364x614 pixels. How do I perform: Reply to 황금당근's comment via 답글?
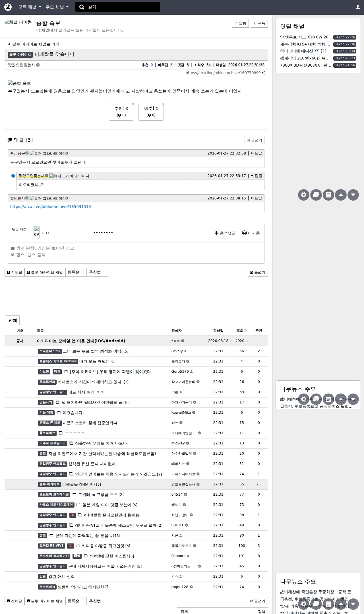[257, 153]
